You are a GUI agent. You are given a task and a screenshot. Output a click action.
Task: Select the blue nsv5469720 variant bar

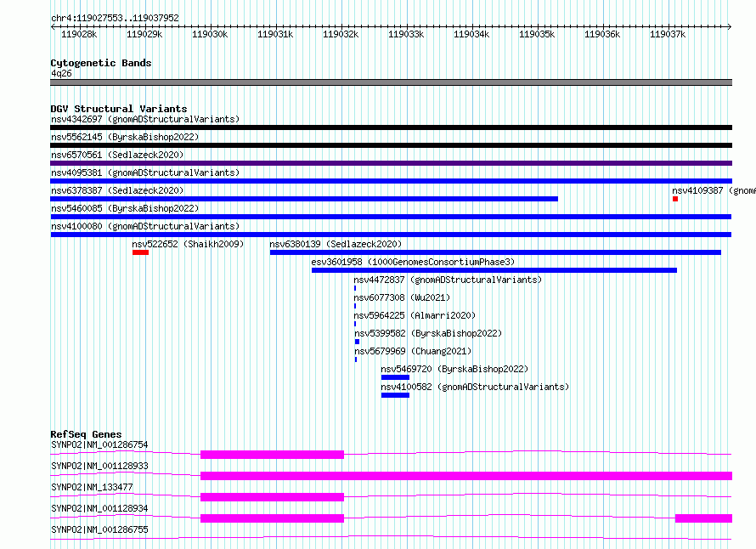395,377
